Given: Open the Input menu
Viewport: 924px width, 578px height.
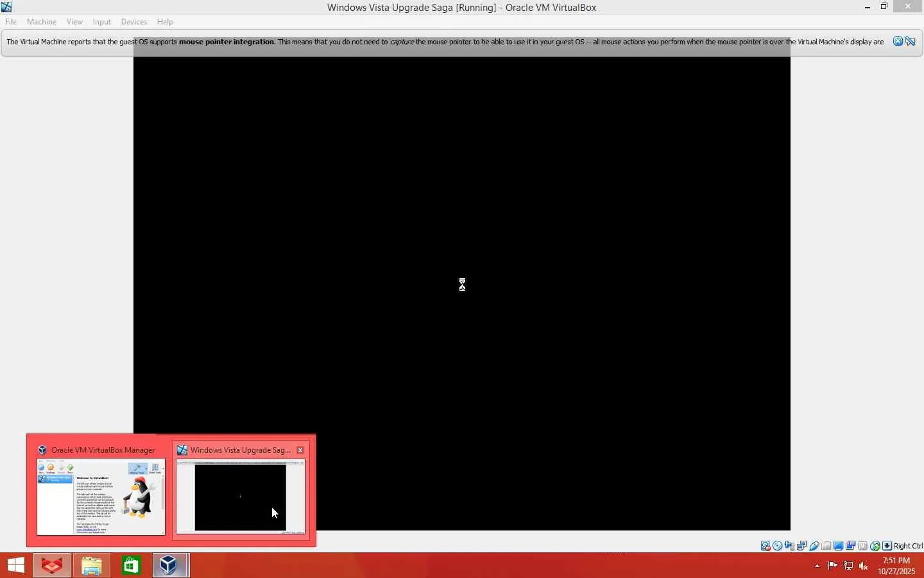Looking at the screenshot, I should [x=102, y=22].
